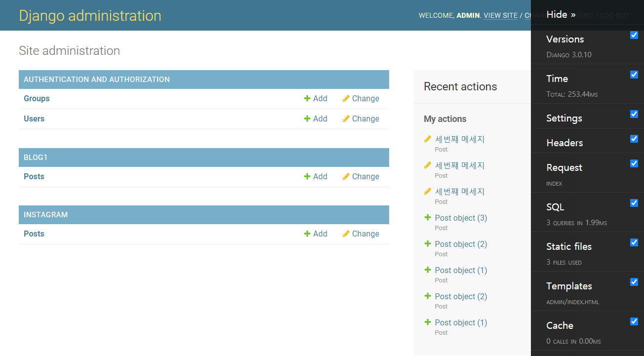The image size is (644, 356).
Task: Click the Recent actions heading
Action: pyautogui.click(x=460, y=87)
